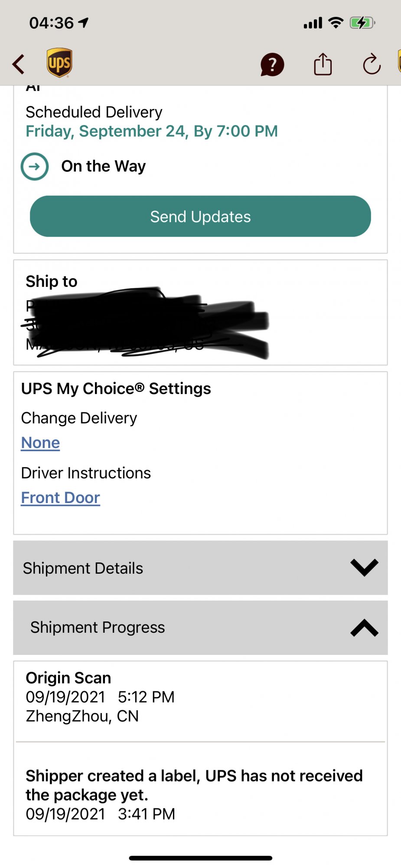Tap the location arrow beside the clock
Screen dimensions: 401x868
pyautogui.click(x=83, y=23)
